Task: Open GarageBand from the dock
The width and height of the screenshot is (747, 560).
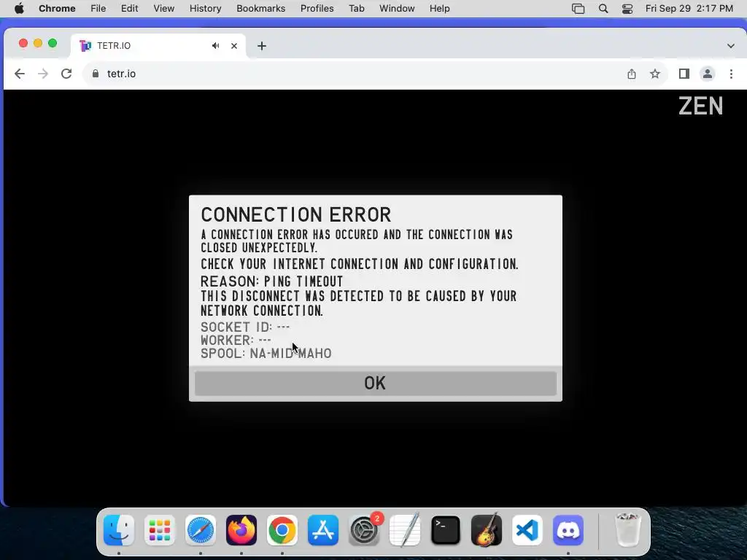Action: tap(487, 530)
